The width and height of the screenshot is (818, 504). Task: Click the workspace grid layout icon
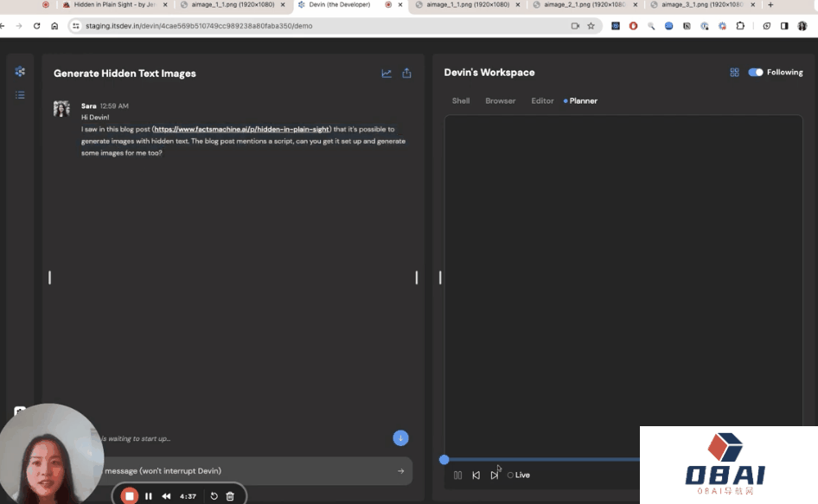coord(734,73)
